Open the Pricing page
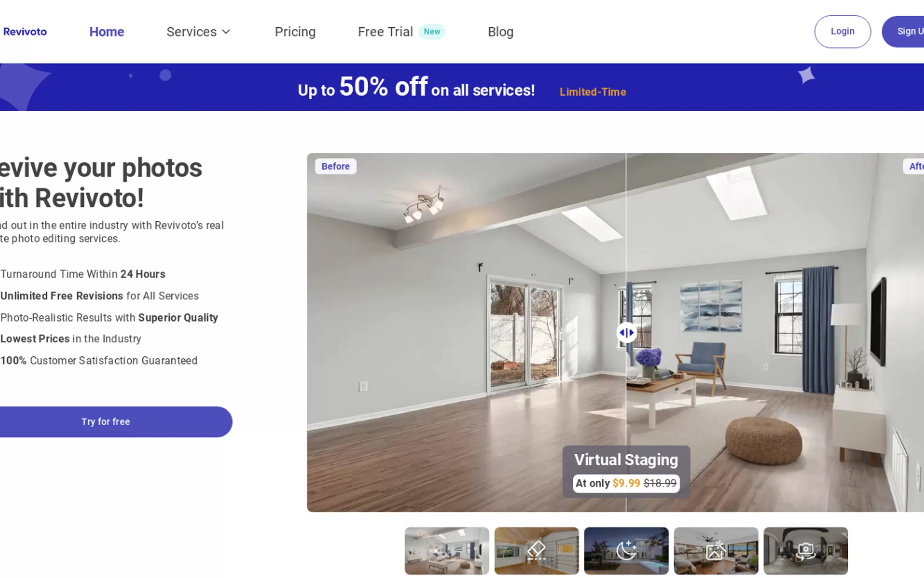Screen dimensions: 924x578 click(295, 32)
